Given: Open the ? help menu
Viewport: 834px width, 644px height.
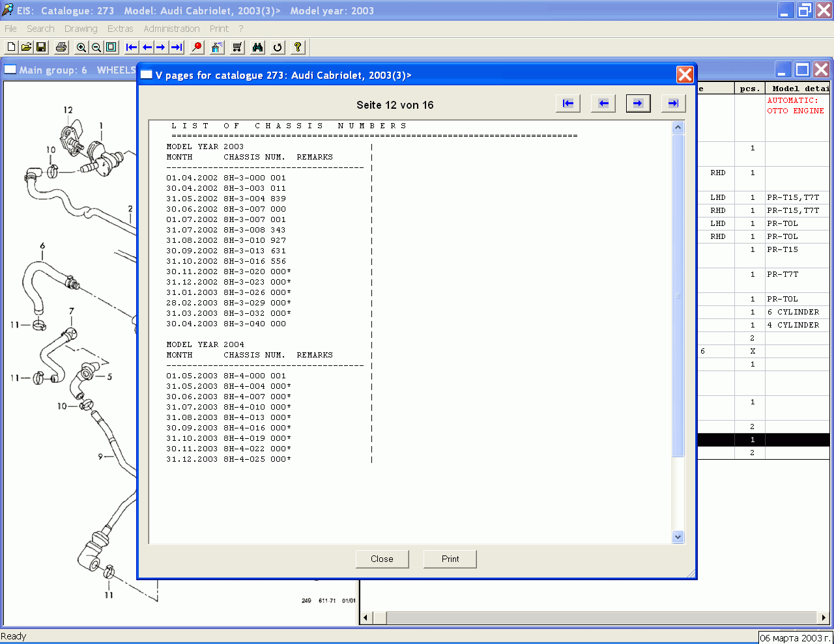Looking at the screenshot, I should tap(240, 29).
